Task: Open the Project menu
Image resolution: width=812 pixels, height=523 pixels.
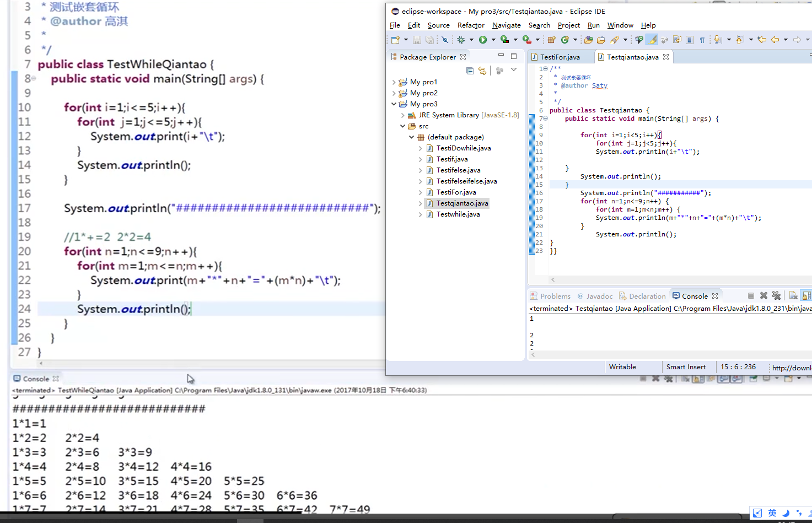Action: pyautogui.click(x=568, y=25)
